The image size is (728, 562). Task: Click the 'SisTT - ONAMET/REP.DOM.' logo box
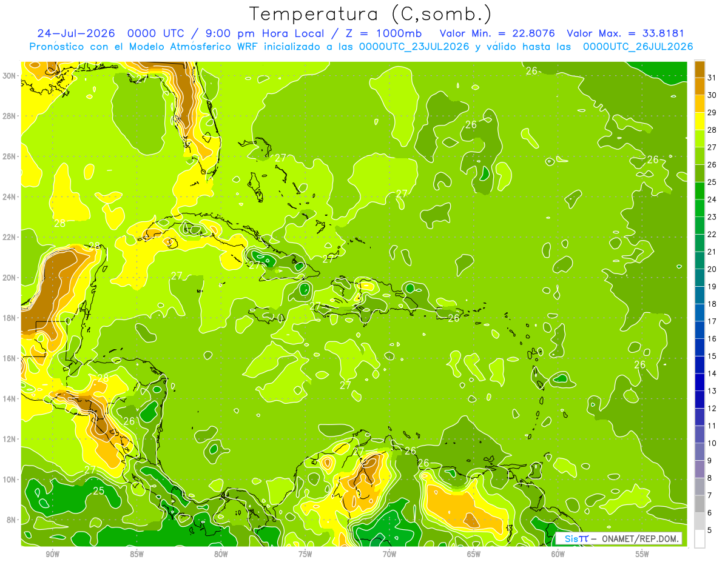coord(618,538)
